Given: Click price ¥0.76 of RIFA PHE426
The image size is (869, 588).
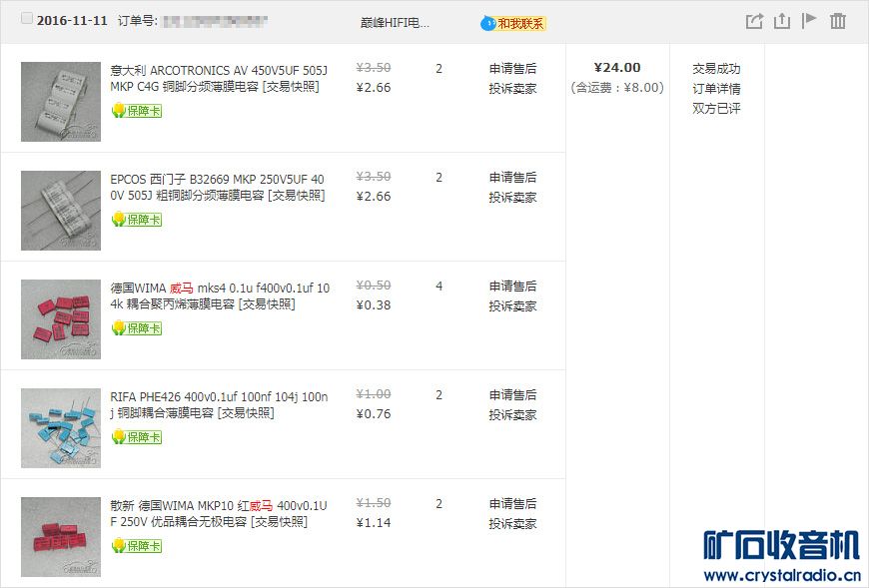Looking at the screenshot, I should tap(374, 413).
